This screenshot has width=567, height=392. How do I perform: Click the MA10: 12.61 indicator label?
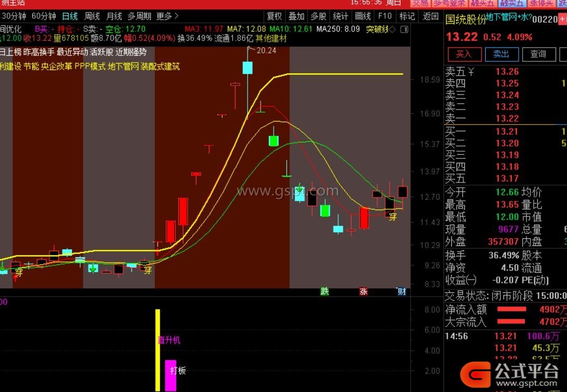(x=291, y=29)
